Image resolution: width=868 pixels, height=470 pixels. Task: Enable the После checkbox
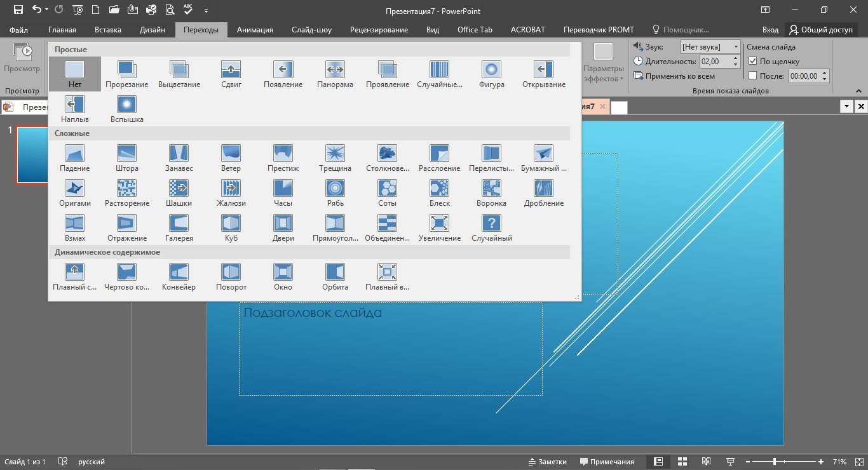[753, 76]
